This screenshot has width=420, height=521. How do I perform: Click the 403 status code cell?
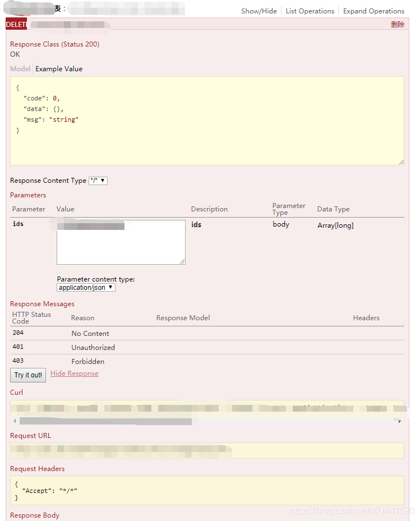coord(18,361)
